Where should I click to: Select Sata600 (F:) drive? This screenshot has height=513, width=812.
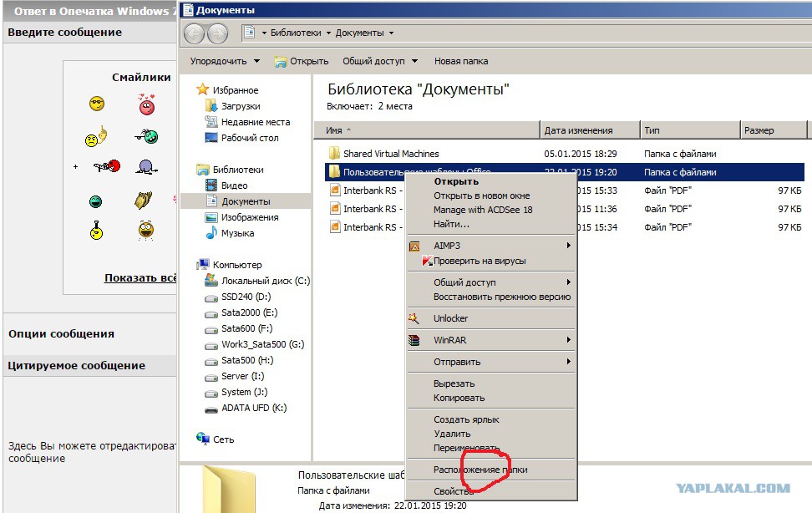click(x=246, y=328)
